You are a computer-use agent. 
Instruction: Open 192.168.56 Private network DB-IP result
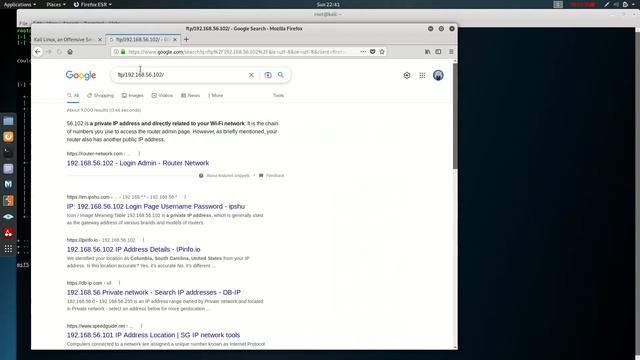[154, 292]
